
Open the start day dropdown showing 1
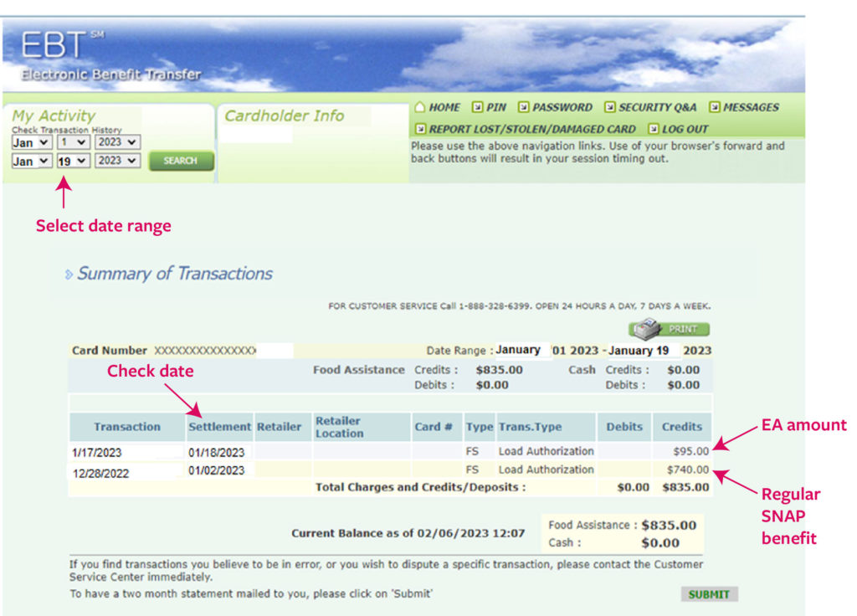coord(73,143)
